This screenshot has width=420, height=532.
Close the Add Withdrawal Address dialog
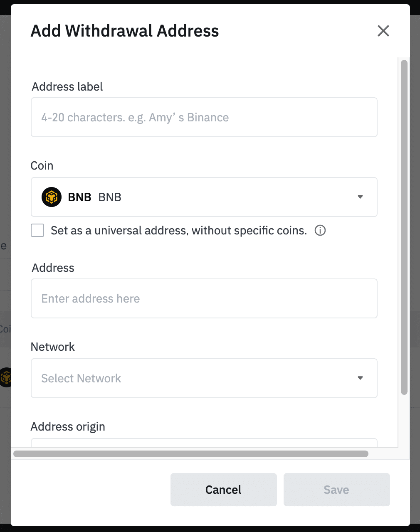[383, 31]
